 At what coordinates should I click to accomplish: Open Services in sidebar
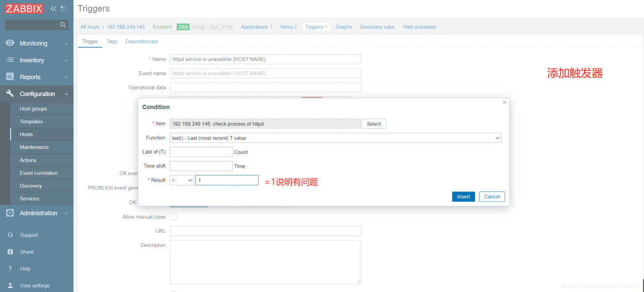click(x=29, y=199)
